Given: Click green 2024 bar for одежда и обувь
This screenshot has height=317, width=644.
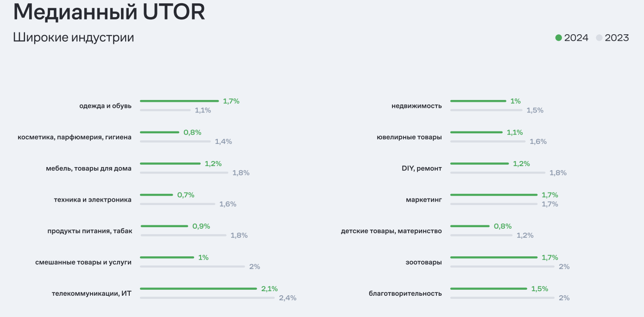Looking at the screenshot, I should coord(179,101).
